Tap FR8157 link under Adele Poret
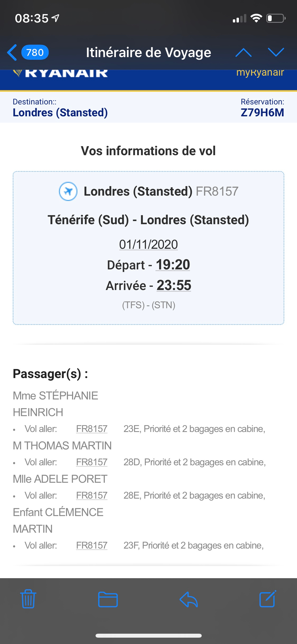Screen dimensions: 297x644 coord(92,495)
